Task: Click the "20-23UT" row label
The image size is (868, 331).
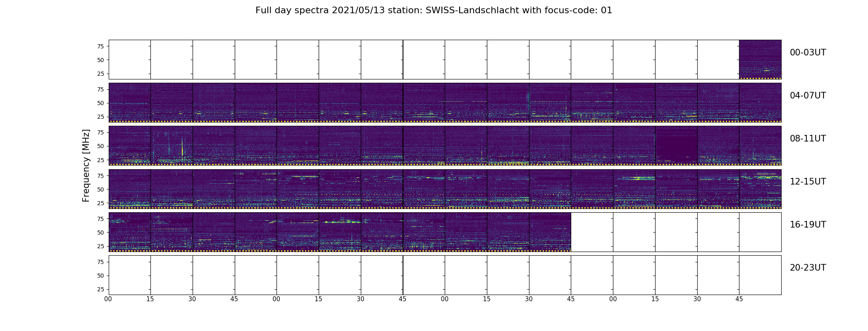Action: point(808,268)
